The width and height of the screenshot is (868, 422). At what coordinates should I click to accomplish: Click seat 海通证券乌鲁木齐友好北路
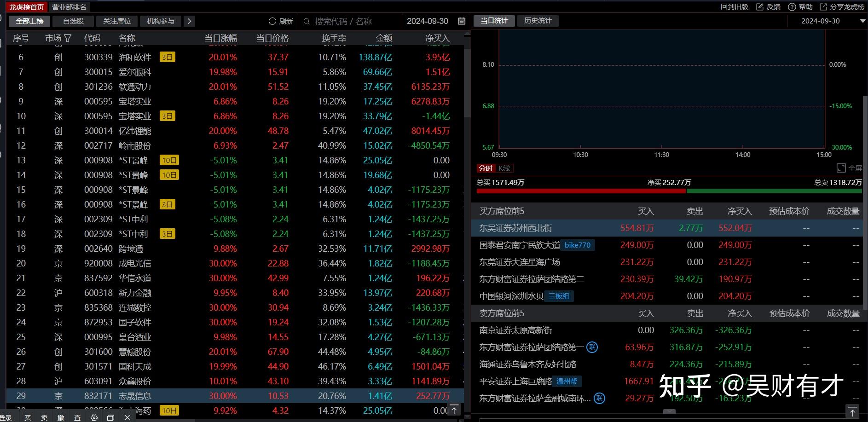(528, 364)
